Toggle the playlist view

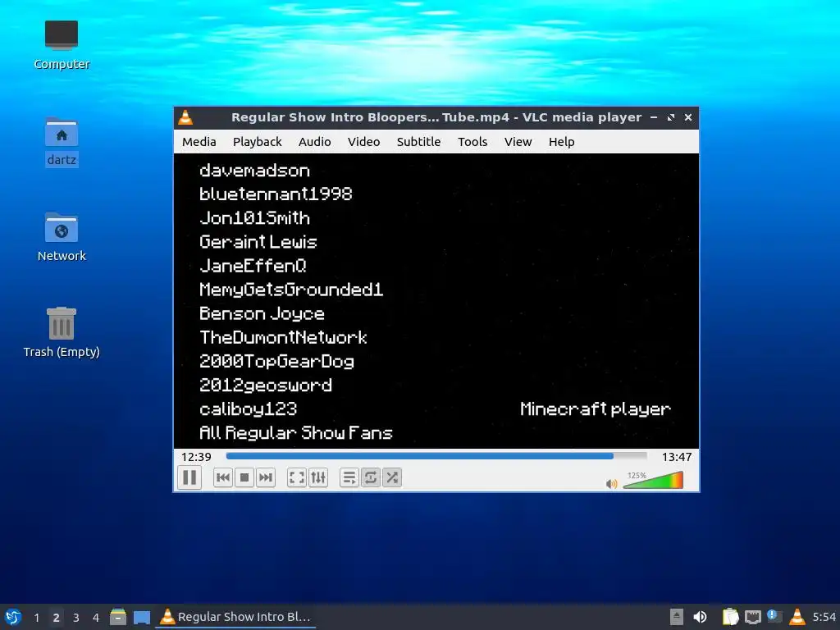pyautogui.click(x=349, y=477)
